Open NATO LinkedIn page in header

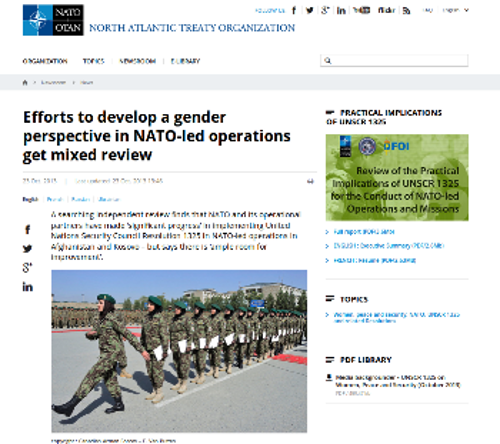point(341,11)
